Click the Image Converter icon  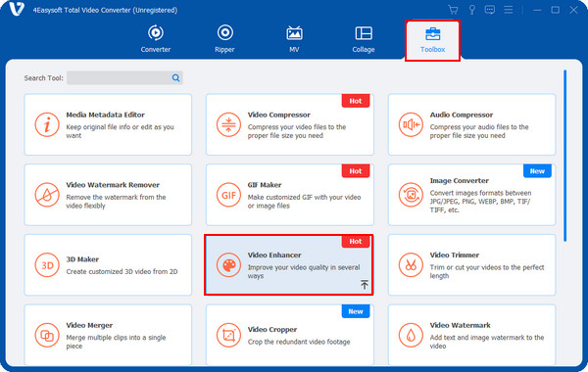click(x=411, y=195)
